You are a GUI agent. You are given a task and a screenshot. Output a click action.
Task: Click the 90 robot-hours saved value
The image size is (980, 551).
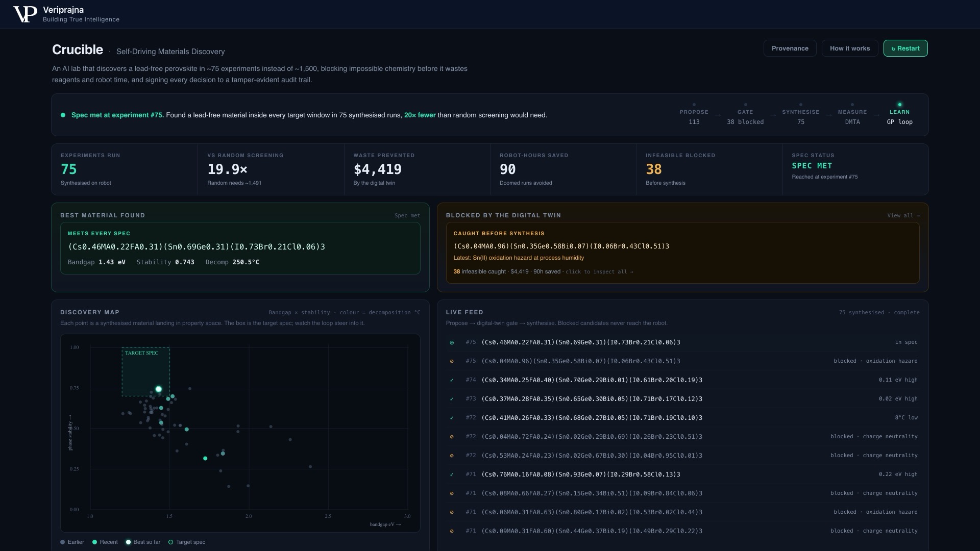[508, 169]
